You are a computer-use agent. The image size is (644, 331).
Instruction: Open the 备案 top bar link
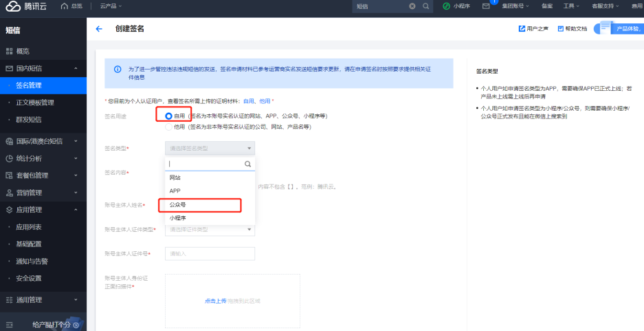[546, 6]
